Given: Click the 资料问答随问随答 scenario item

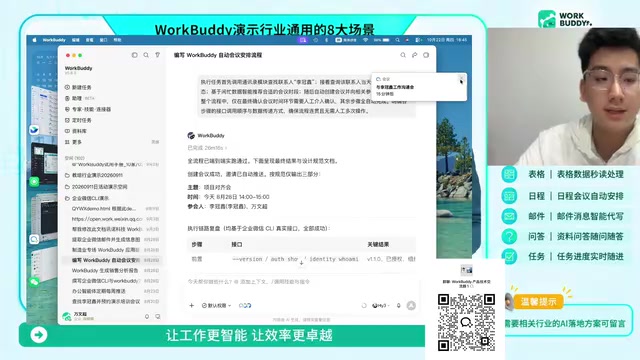Looking at the screenshot, I should (562, 236).
